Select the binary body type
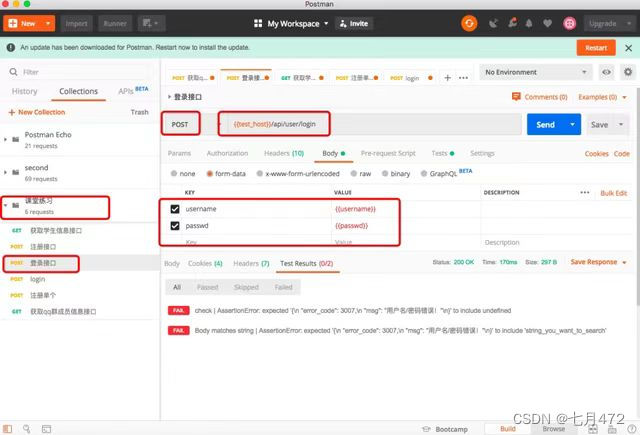Image resolution: width=640 pixels, height=435 pixels. click(385, 173)
